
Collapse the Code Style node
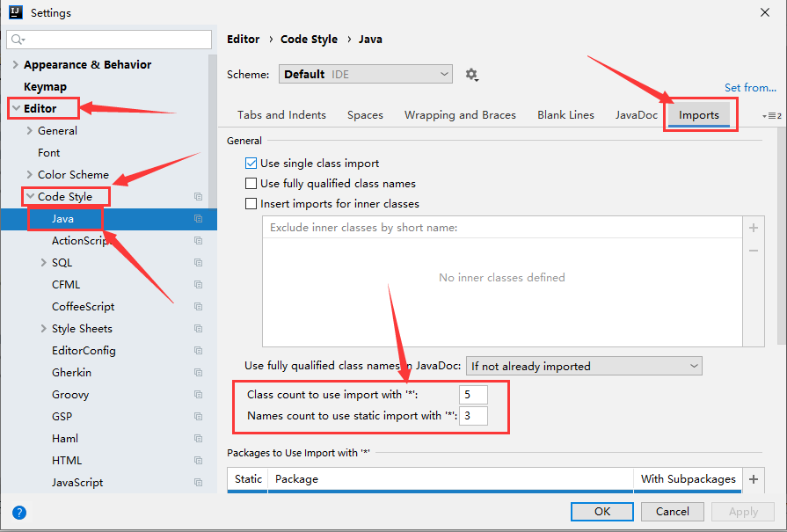coord(30,197)
